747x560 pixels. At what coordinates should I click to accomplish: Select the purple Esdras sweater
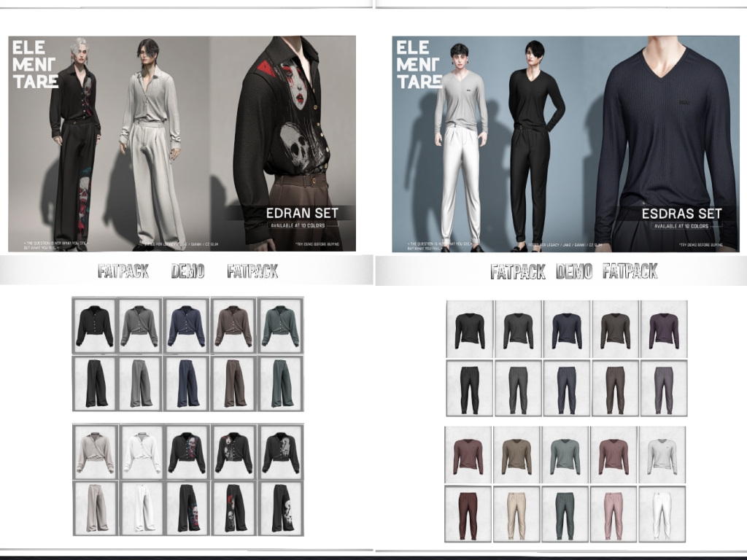(x=663, y=330)
